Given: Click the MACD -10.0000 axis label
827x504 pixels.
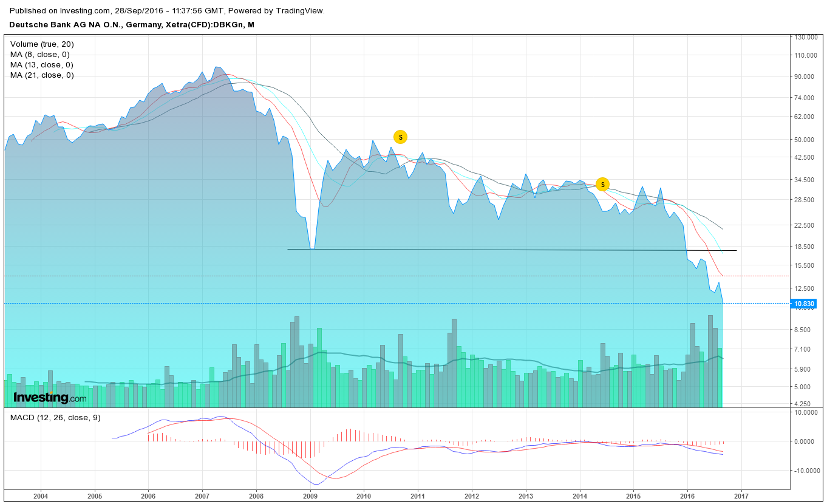Looking at the screenshot, I should coord(807,471).
